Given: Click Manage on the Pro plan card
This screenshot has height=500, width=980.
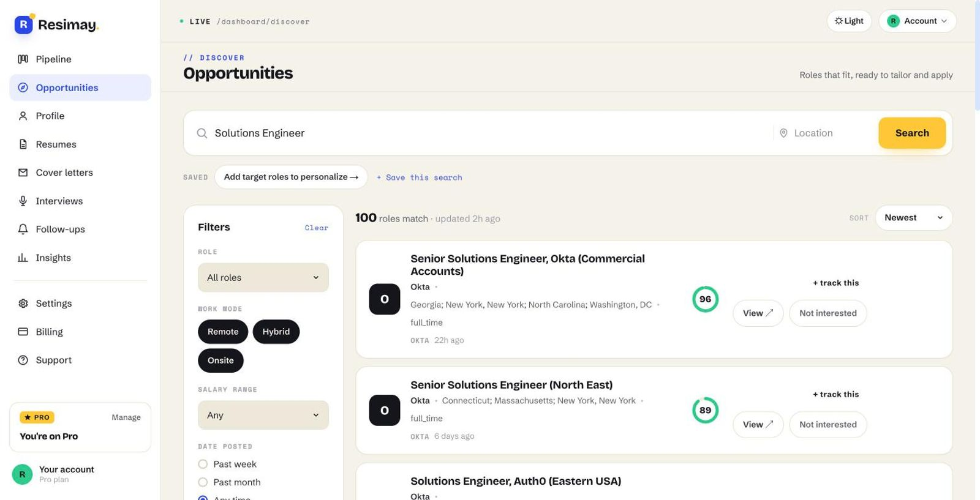Looking at the screenshot, I should [126, 417].
